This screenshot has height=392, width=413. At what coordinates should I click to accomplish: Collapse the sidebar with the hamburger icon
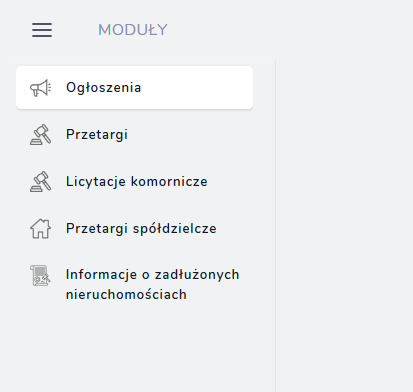click(42, 30)
